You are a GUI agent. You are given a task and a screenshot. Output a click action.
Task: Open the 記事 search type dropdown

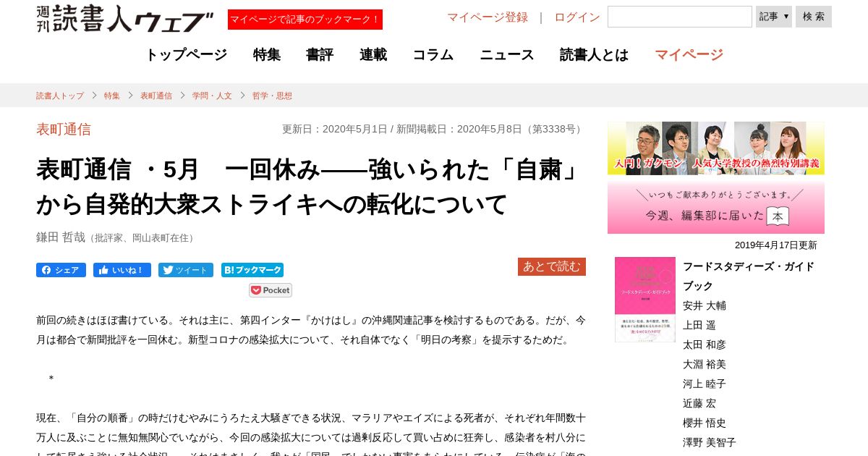pyautogui.click(x=774, y=17)
